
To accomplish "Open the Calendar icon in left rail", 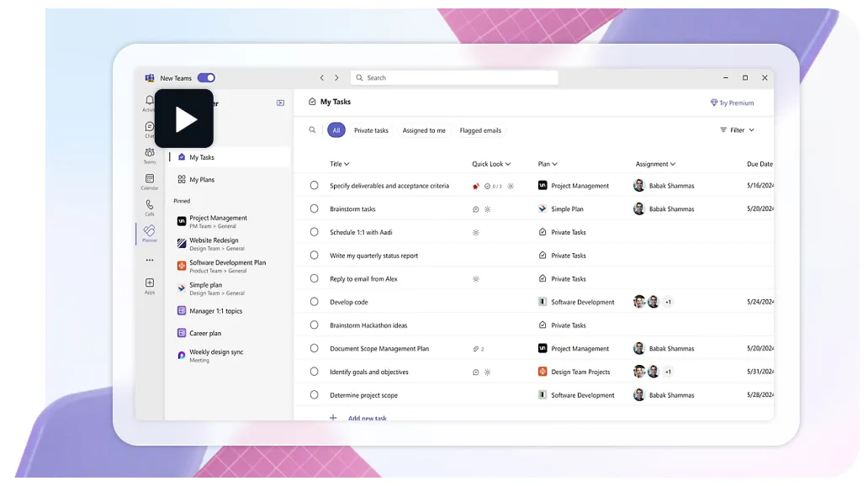I will pos(150,181).
